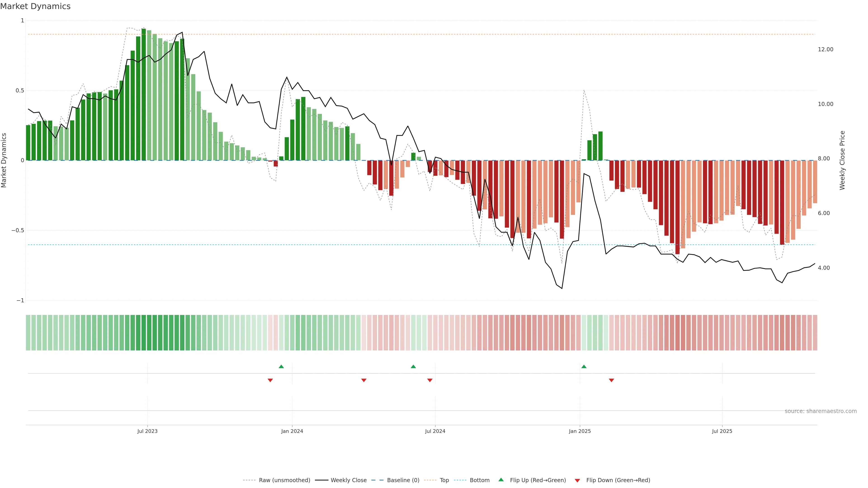Screen dimensions: 868x488
Task: Toggle the Weekly Close legend entry
Action: [348, 480]
